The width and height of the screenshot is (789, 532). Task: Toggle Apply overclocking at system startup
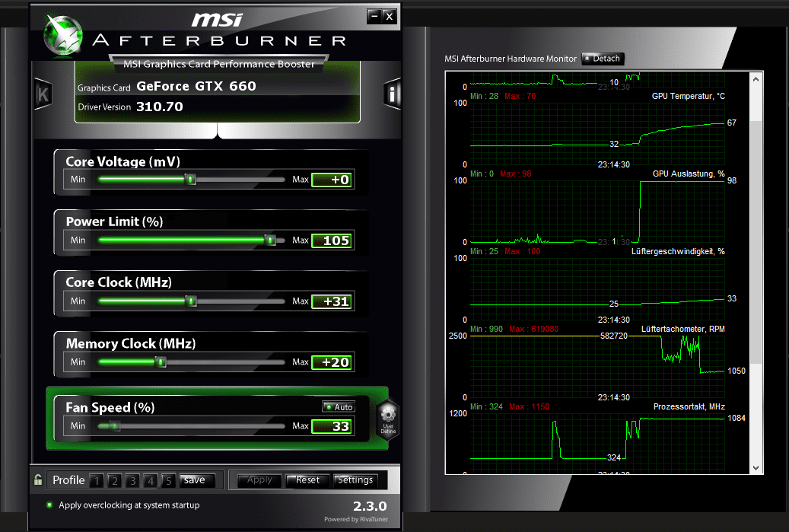(x=123, y=505)
